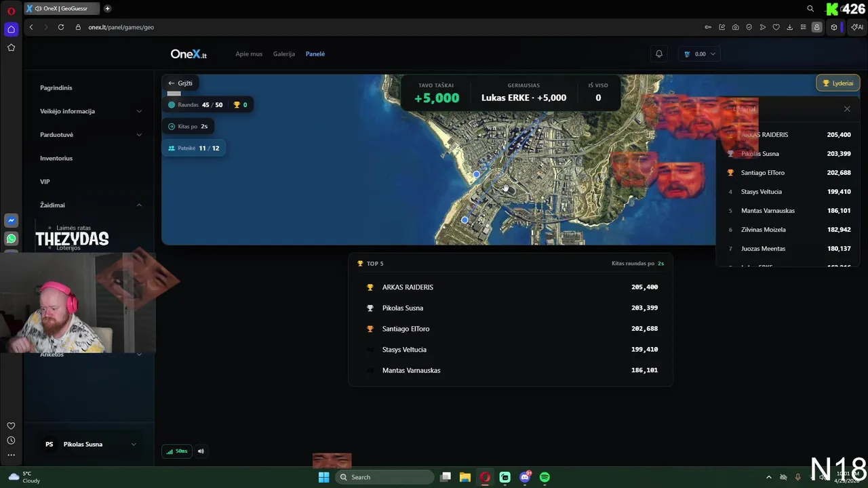Show hidden system tray icons
Image resolution: width=868 pixels, height=488 pixels.
pos(768,477)
